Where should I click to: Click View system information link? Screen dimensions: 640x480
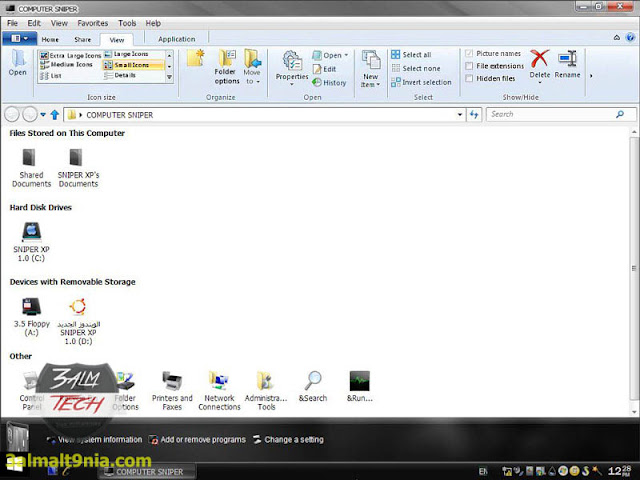click(95, 440)
